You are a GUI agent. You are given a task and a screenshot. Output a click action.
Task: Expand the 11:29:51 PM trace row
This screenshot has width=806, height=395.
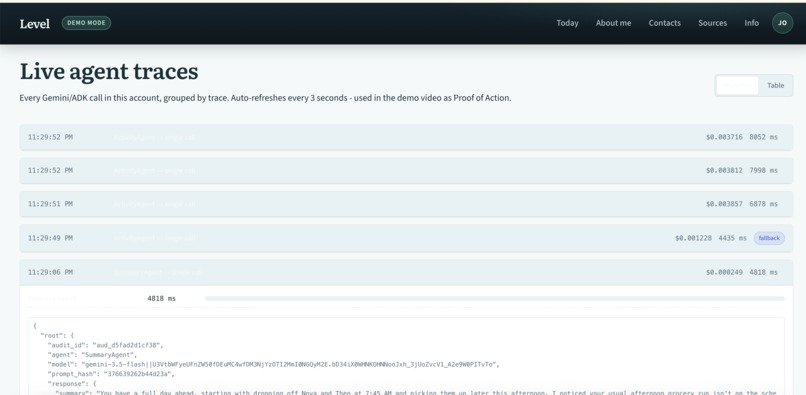click(x=406, y=204)
